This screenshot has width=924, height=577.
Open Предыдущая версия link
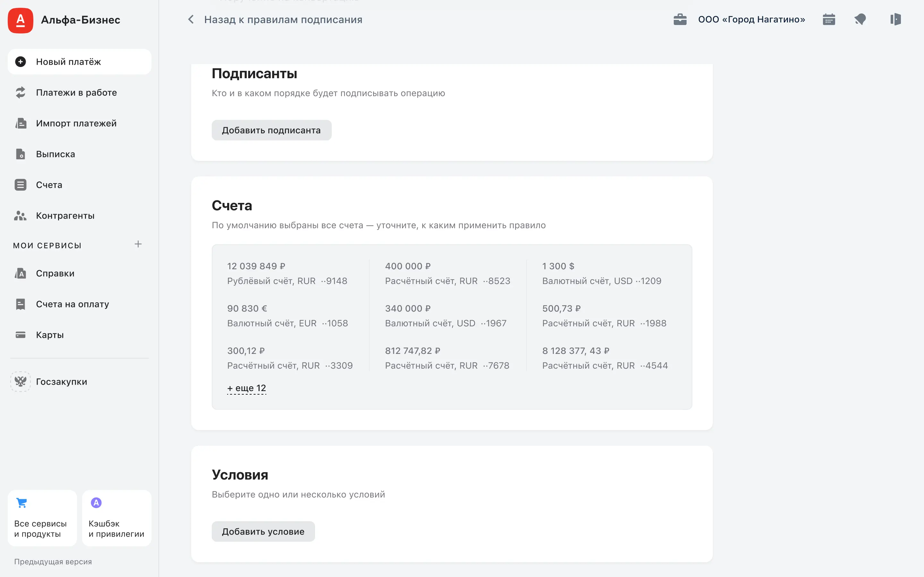(x=53, y=562)
